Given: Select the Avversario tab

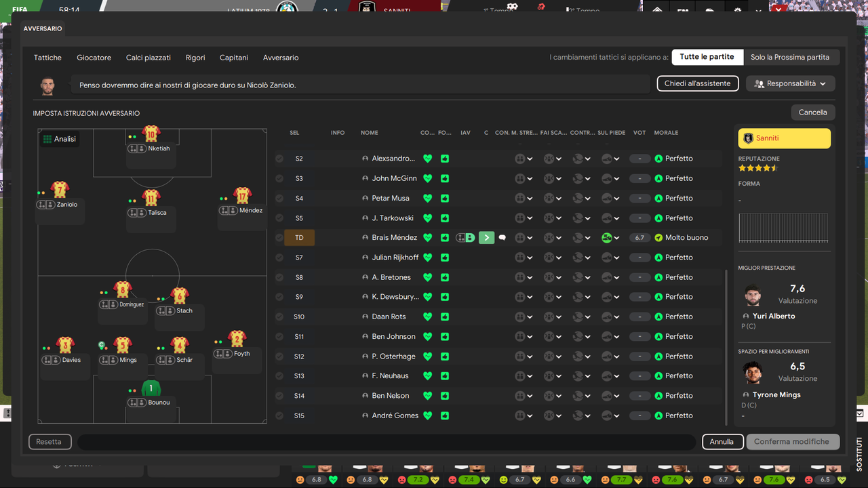Looking at the screenshot, I should (x=281, y=58).
